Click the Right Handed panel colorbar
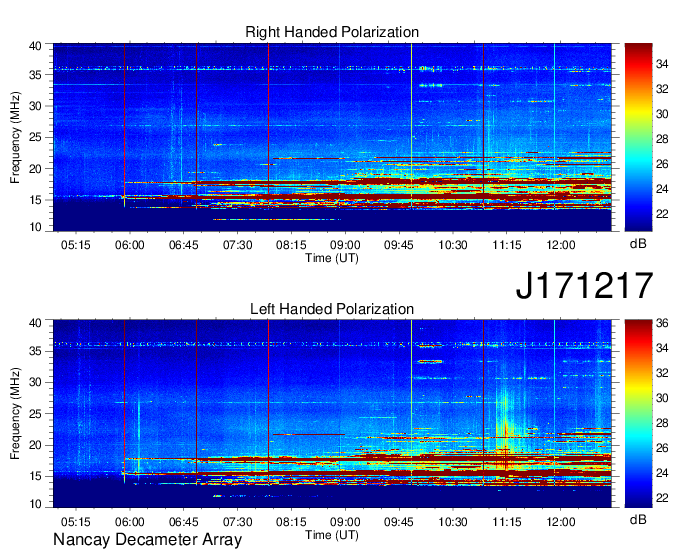The width and height of the screenshot is (680, 552). coord(638,137)
